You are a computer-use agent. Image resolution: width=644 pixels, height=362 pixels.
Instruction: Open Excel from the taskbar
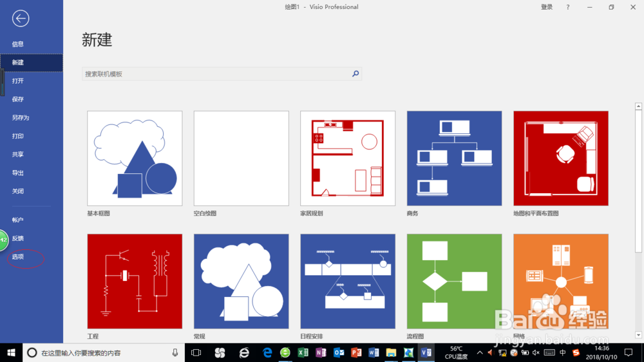pyautogui.click(x=303, y=352)
